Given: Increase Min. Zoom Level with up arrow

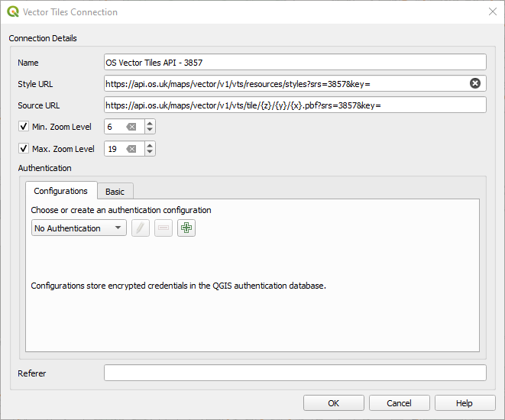Looking at the screenshot, I should pyautogui.click(x=150, y=123).
